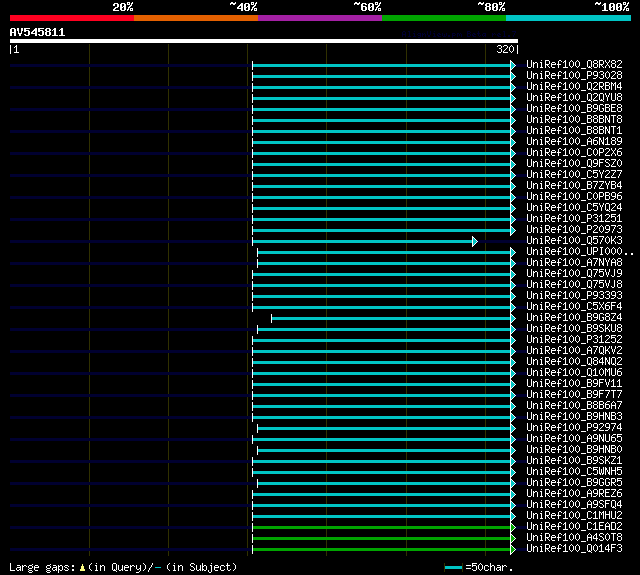Click the arrowhead ending the UniRef100_Q570K3 alignment
The height and width of the screenshot is (575, 640).
point(475,242)
